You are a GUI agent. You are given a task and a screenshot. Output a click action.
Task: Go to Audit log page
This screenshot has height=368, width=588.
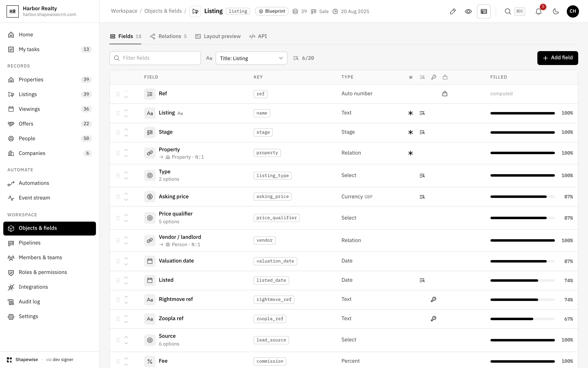click(50, 302)
